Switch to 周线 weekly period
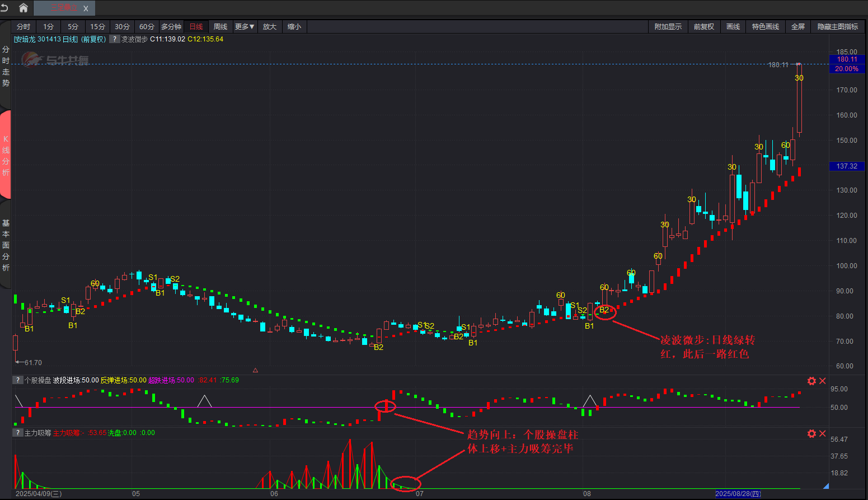This screenshot has height=500, width=868. click(x=220, y=27)
